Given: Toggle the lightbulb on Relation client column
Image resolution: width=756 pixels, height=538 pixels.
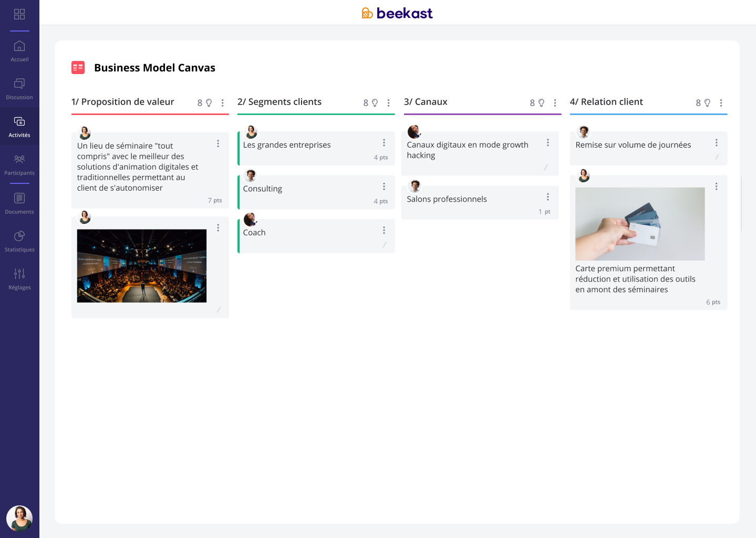Looking at the screenshot, I should coord(708,102).
